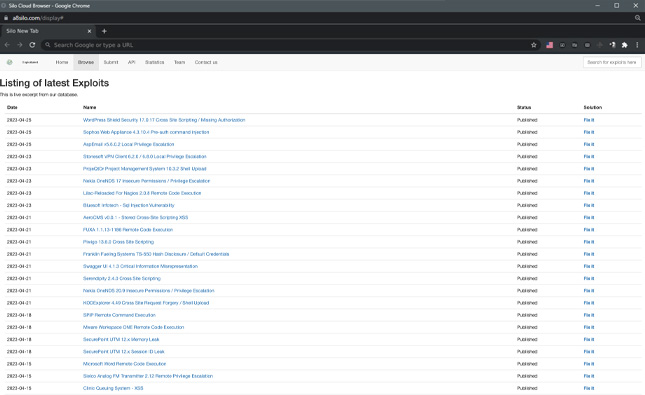The width and height of the screenshot is (645, 395).
Task: Open Swagger UI Critical Information Misrepresentation link
Action: point(140,266)
